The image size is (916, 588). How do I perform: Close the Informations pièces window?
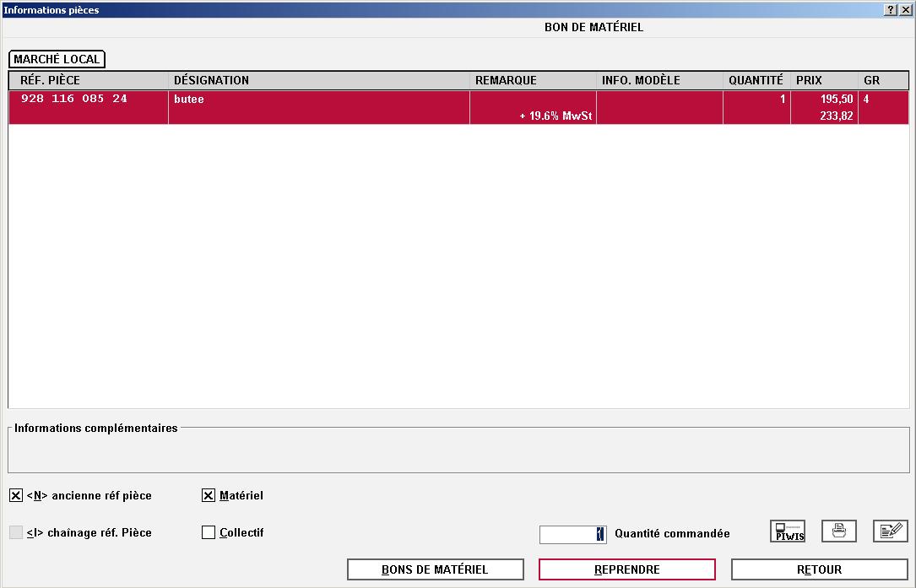tap(906, 10)
